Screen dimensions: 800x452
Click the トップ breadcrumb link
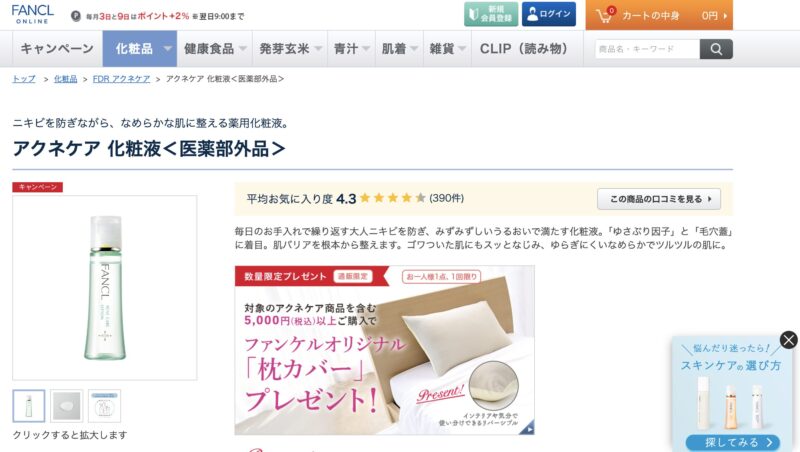tap(24, 79)
